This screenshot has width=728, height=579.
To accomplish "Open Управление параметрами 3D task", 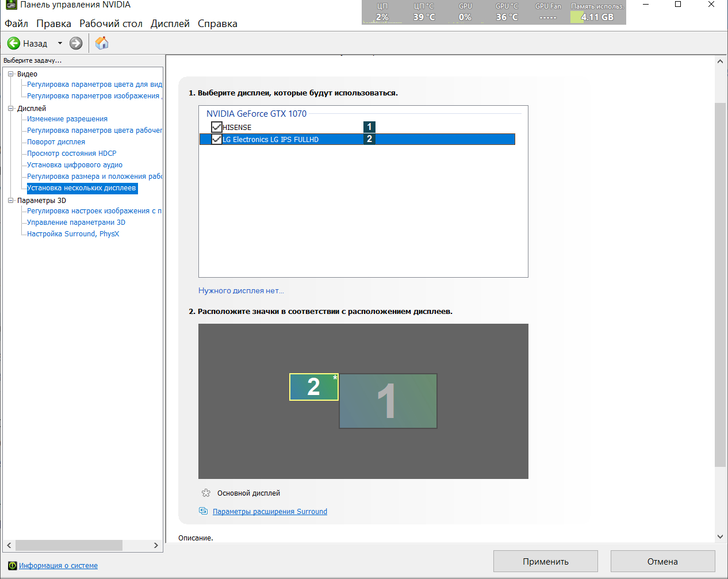I will [x=76, y=223].
